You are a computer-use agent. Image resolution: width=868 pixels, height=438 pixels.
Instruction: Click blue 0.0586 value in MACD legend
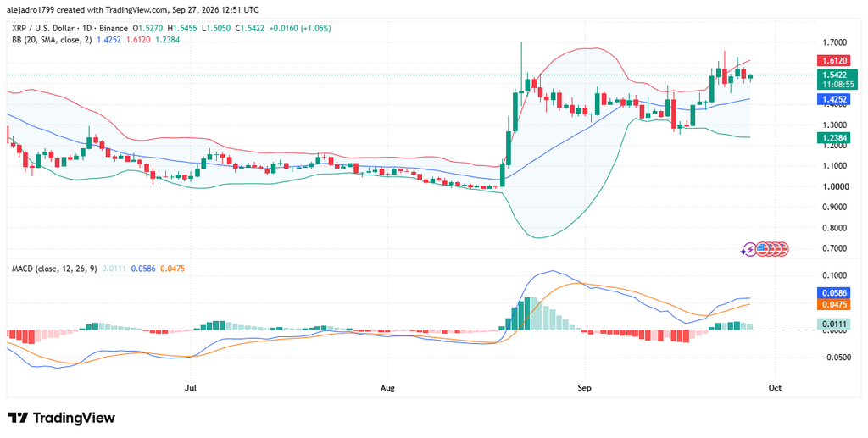pos(142,269)
